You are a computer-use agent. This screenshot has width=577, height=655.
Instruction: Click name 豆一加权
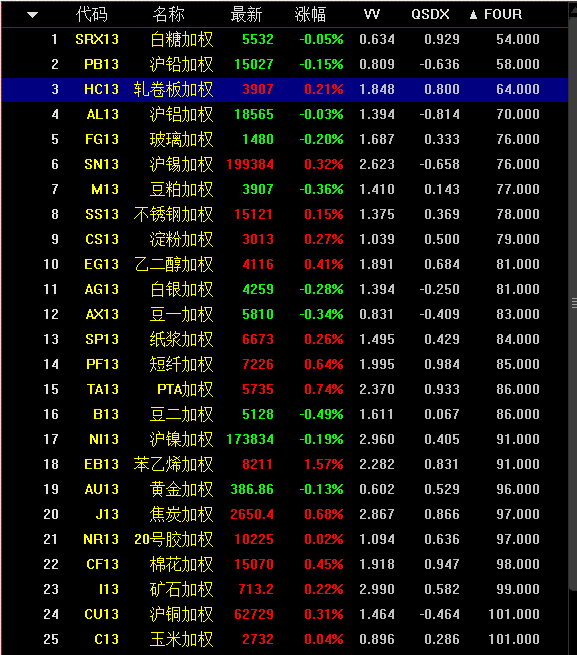pyautogui.click(x=181, y=314)
